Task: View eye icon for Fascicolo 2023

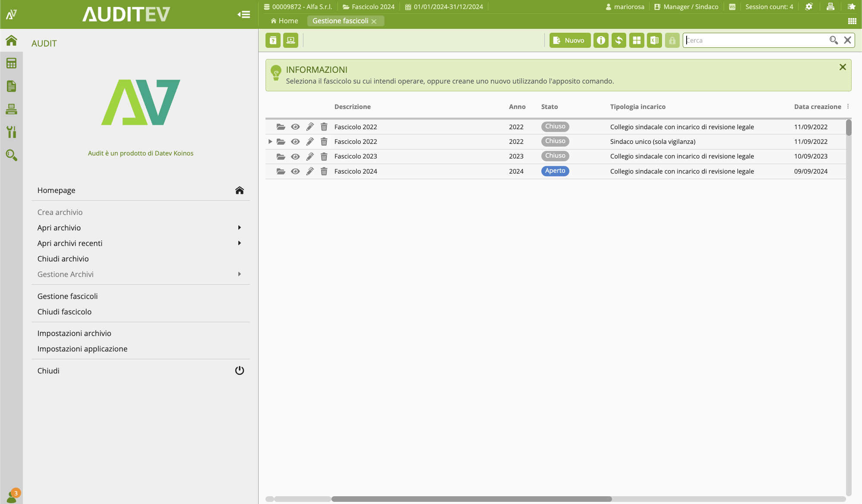Action: point(295,156)
